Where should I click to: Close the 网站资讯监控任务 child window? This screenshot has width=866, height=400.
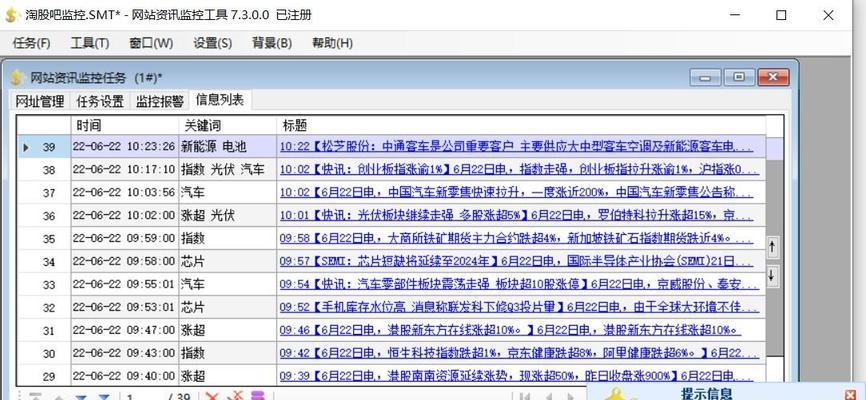(773, 77)
